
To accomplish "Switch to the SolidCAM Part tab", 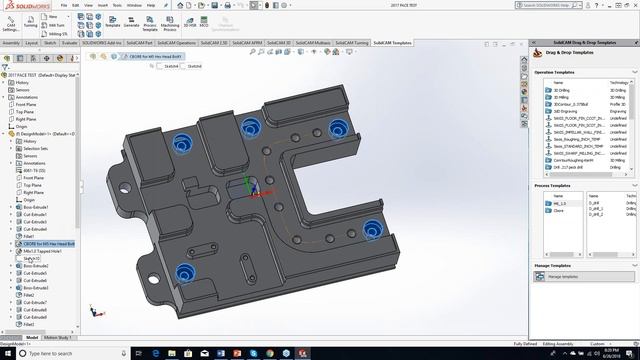I will tap(139, 43).
